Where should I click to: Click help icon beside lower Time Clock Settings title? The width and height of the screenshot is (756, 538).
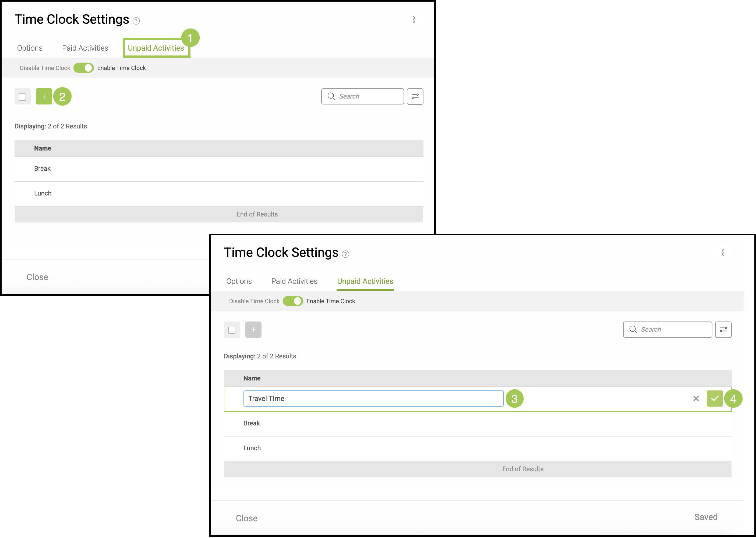click(345, 254)
